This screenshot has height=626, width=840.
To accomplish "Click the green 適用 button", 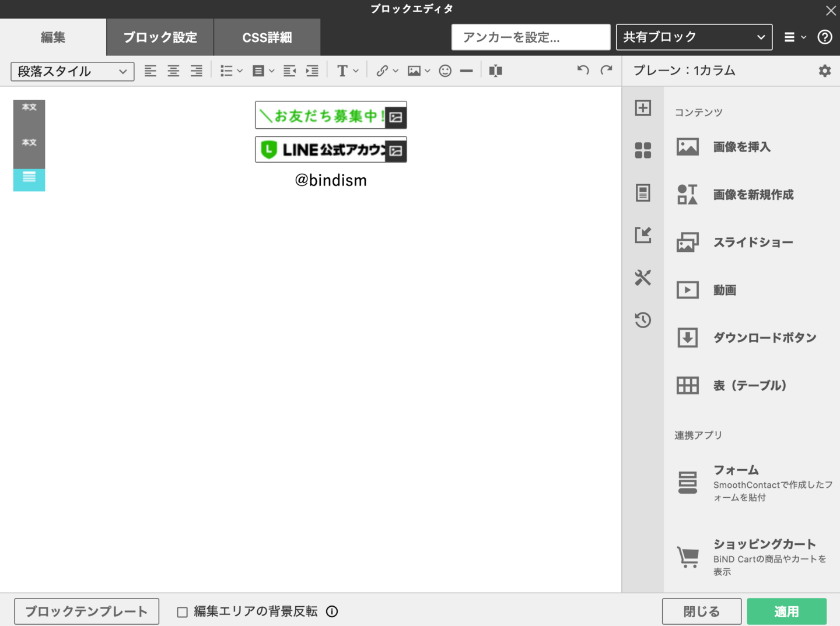I will [786, 611].
